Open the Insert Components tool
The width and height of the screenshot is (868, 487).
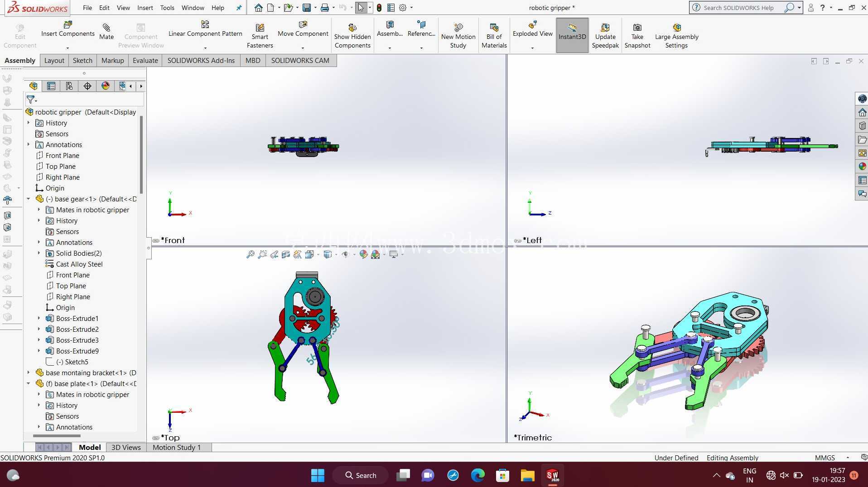[68, 29]
